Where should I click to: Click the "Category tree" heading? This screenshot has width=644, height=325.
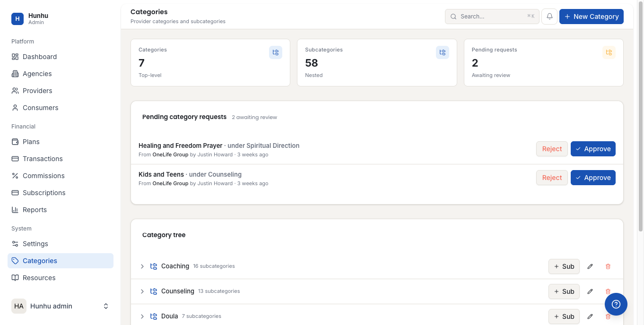164,235
